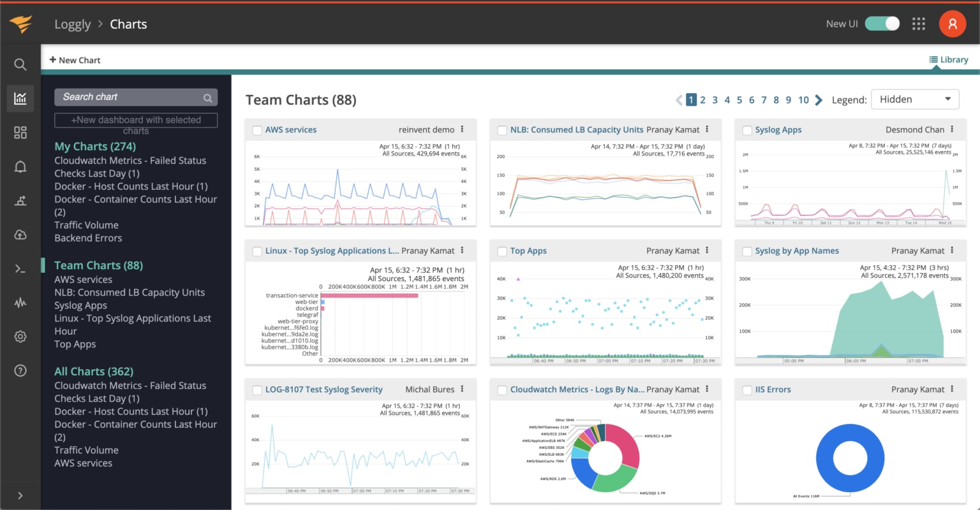This screenshot has width=980, height=510.
Task: Select the AWS services chart checkbox
Action: (256, 129)
